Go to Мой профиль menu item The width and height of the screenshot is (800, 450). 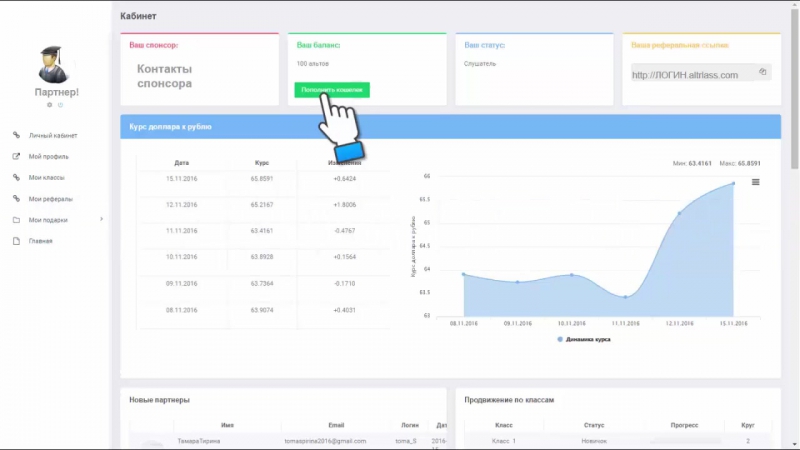coord(48,156)
